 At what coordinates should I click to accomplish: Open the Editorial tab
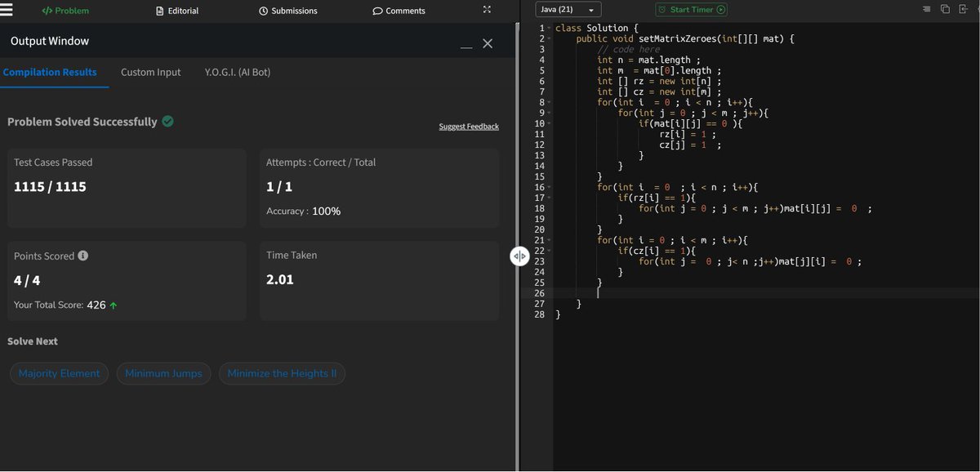click(x=177, y=11)
